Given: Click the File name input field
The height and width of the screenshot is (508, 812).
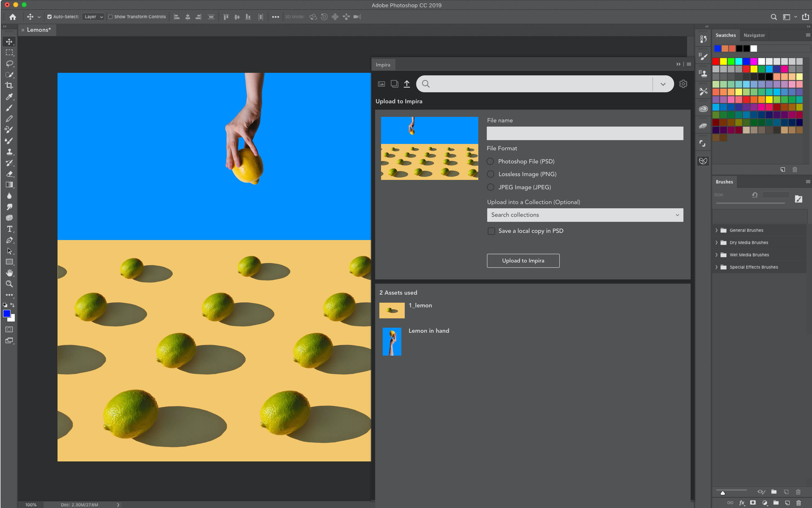Looking at the screenshot, I should (x=585, y=133).
